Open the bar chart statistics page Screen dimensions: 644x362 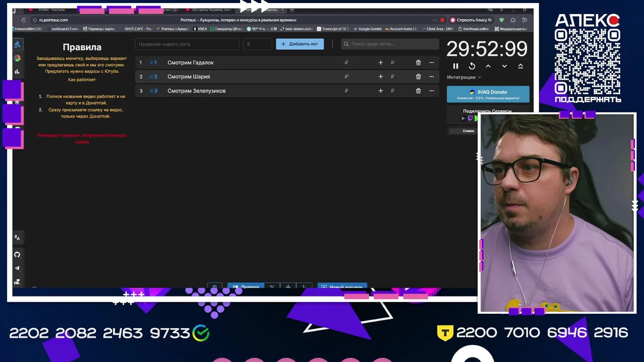tap(17, 71)
